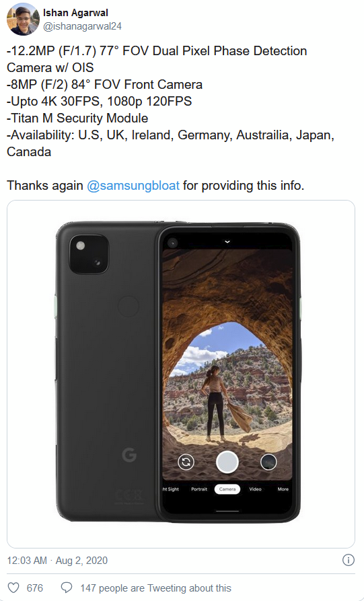364x601 pixels.
Task: Tap the white shutter button on phone
Action: [x=227, y=462]
